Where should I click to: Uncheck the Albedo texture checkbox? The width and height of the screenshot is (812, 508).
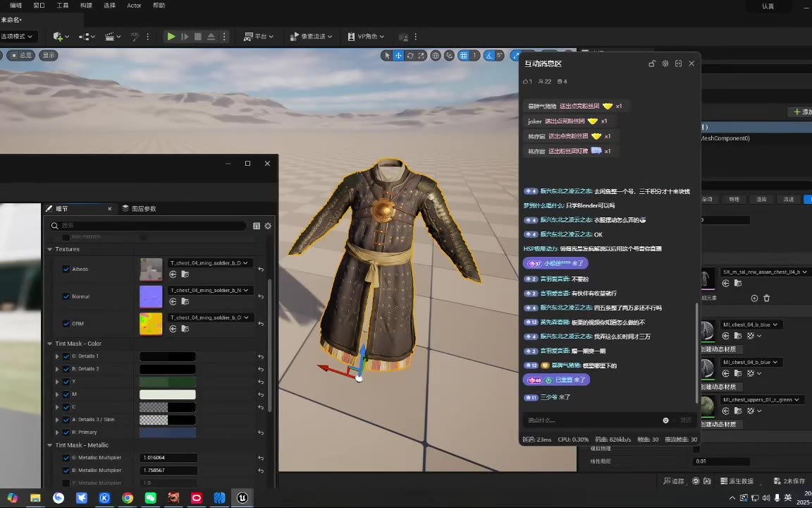point(66,269)
